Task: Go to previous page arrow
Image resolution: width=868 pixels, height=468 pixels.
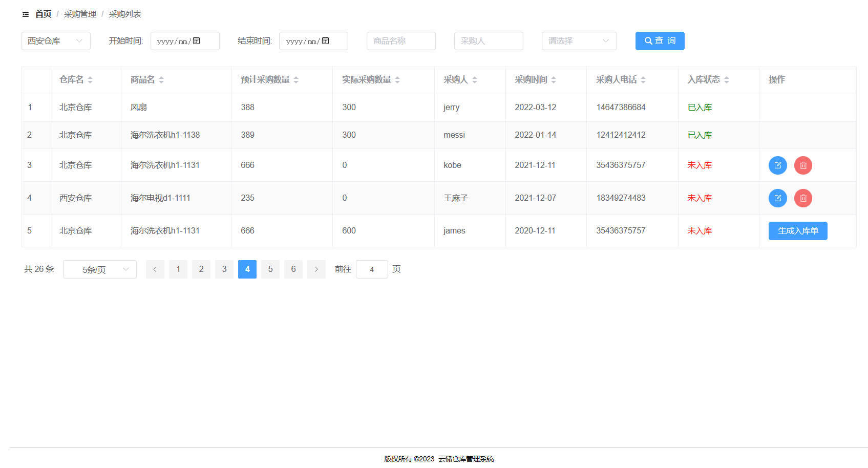Action: (155, 269)
